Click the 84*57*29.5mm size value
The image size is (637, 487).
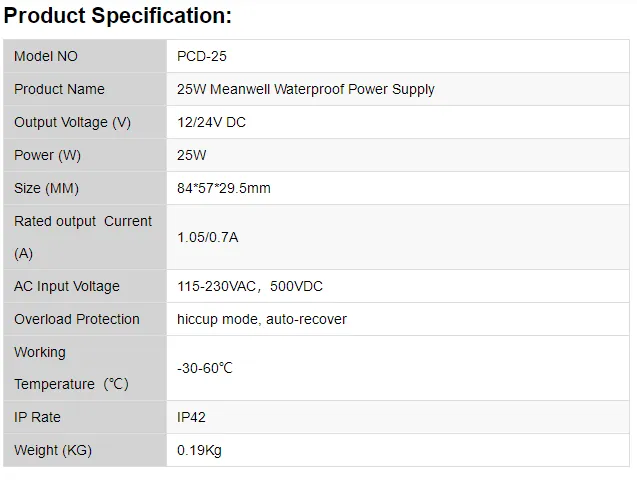coord(223,188)
